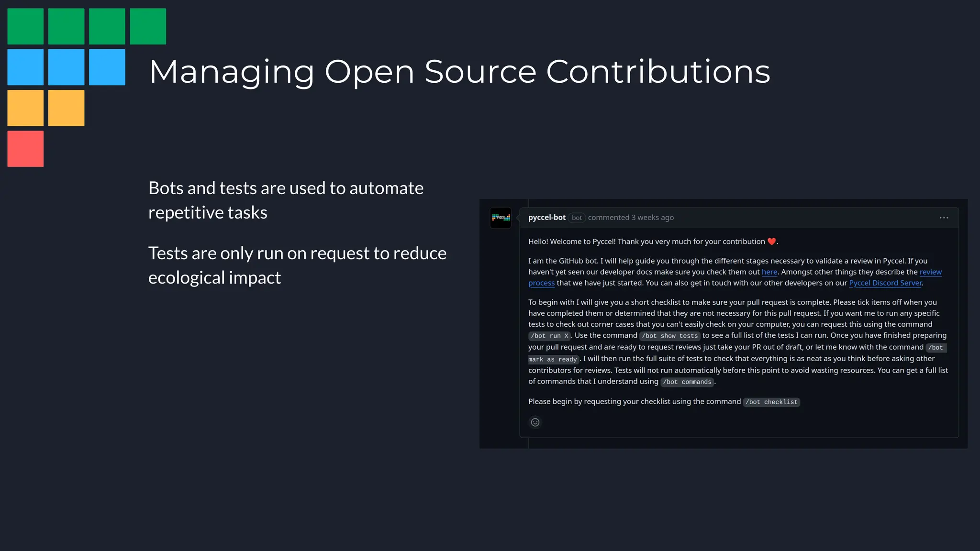Click 'I am the GitHub bot' sentence
This screenshot has height=551, width=980.
tap(563, 261)
